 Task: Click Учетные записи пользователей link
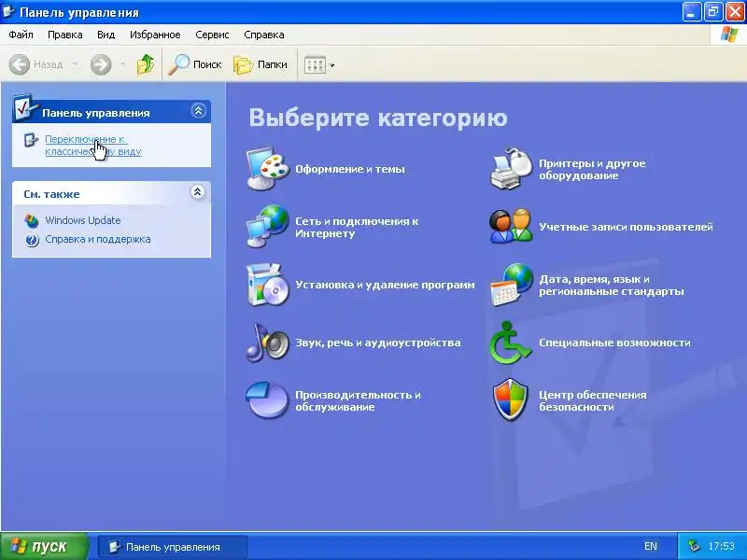[x=626, y=227]
